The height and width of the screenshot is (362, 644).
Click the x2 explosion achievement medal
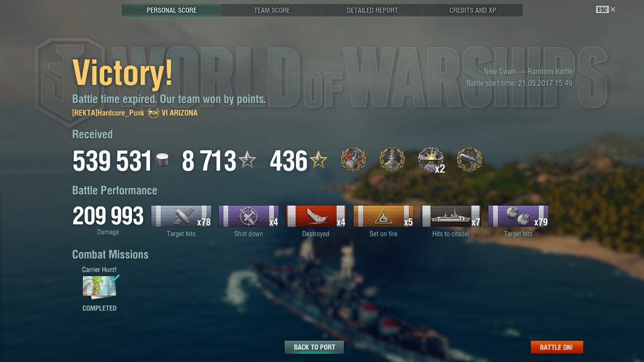point(431,160)
